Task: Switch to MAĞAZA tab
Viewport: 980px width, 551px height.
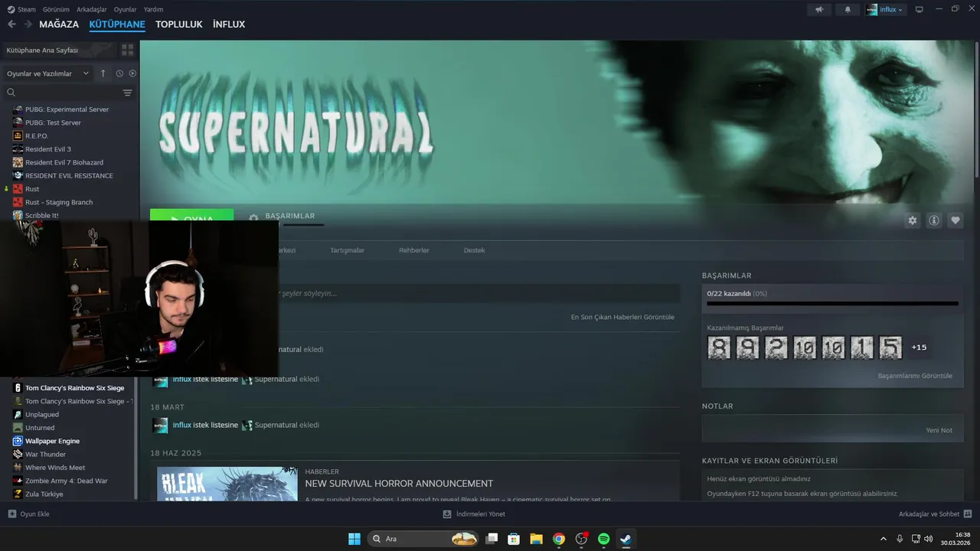Action: coord(59,24)
